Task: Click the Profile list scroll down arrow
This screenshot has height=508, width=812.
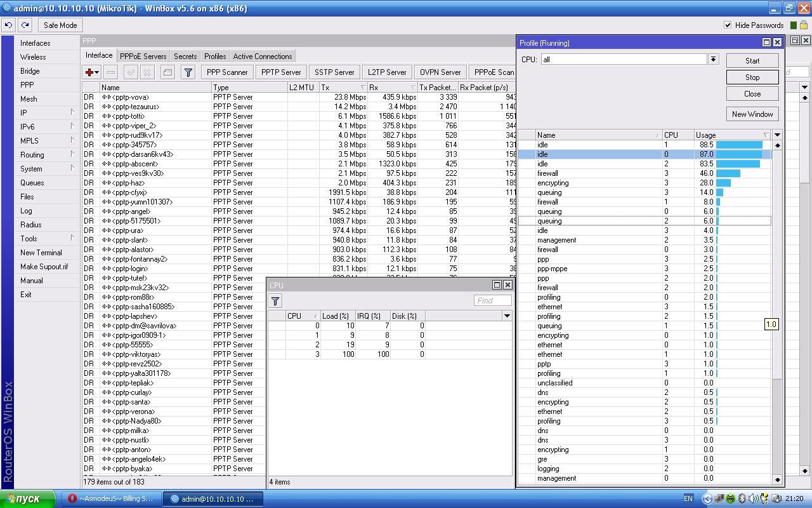Action: coord(777,480)
